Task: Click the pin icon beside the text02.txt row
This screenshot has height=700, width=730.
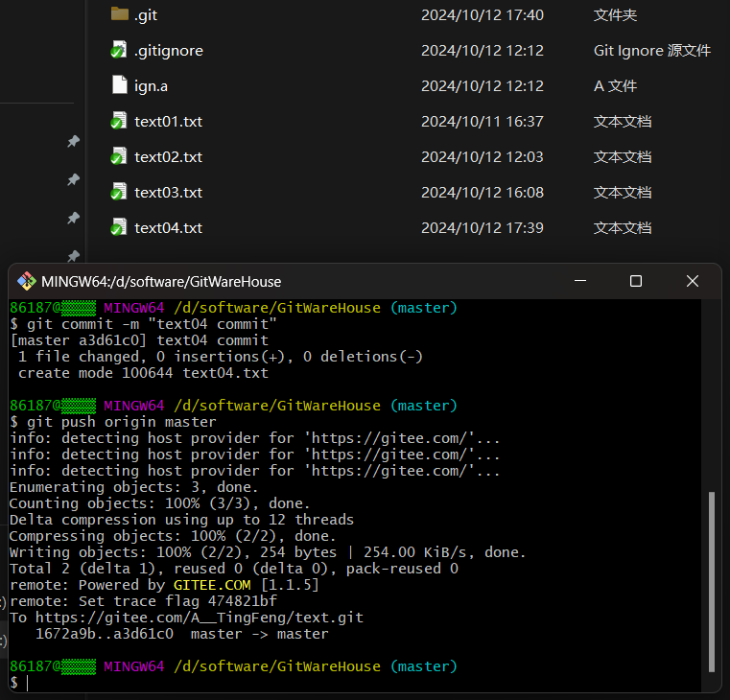Action: [73, 179]
